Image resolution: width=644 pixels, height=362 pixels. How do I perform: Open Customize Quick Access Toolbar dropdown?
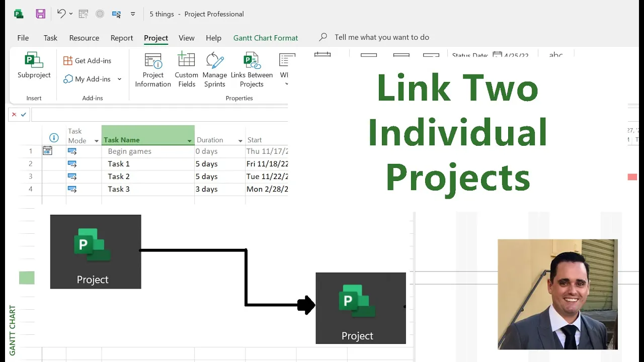pyautogui.click(x=133, y=14)
